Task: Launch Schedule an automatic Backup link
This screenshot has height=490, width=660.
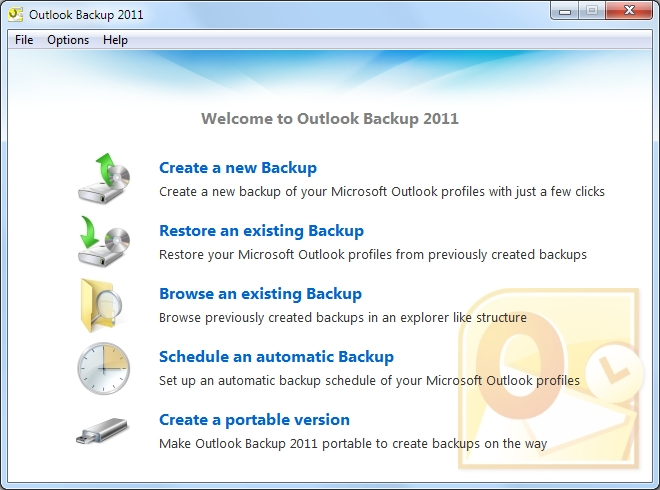Action: point(277,357)
